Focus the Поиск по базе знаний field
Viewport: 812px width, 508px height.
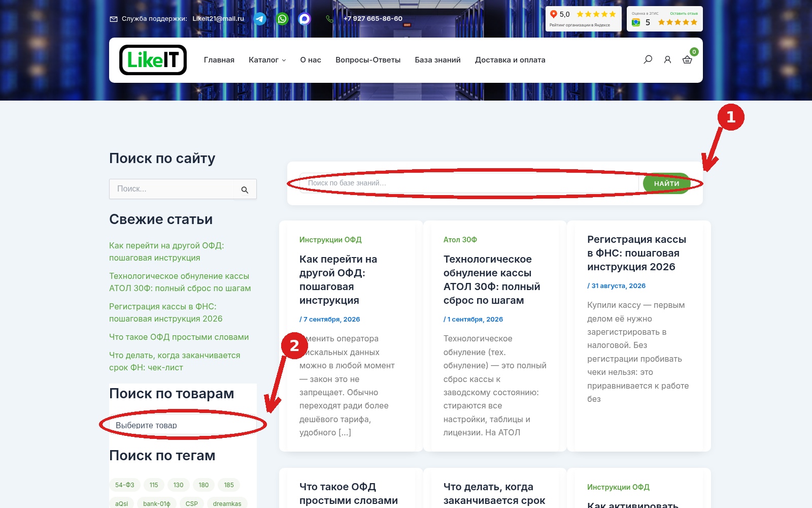click(469, 183)
